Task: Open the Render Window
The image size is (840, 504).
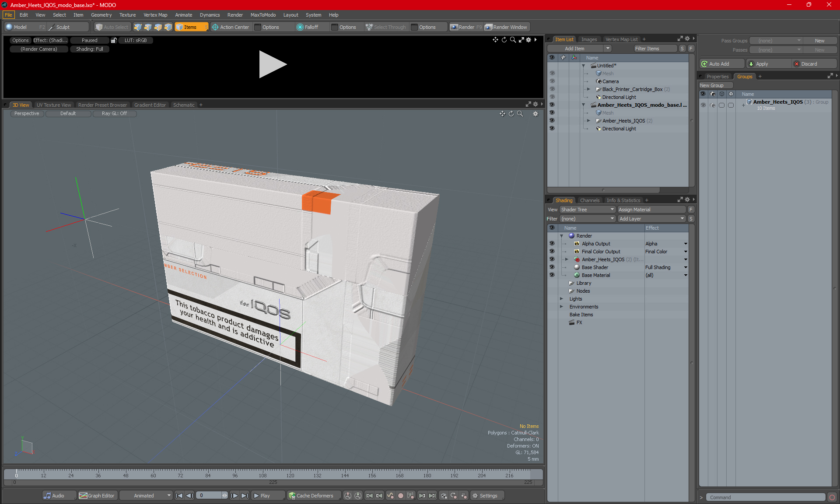Action: [506, 27]
